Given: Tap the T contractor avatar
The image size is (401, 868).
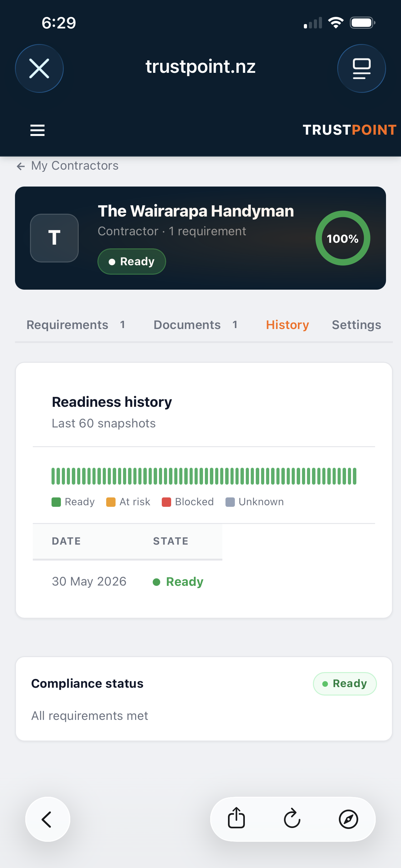Looking at the screenshot, I should 54,238.
